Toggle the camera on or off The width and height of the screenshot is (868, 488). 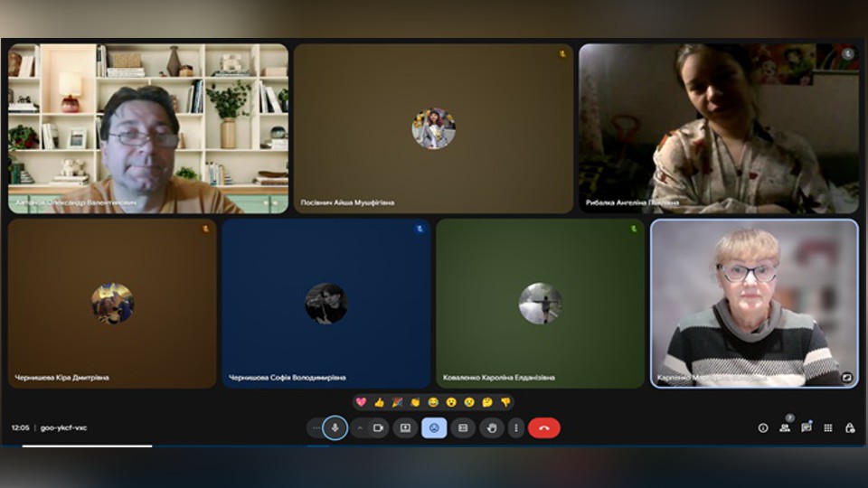tap(378, 427)
